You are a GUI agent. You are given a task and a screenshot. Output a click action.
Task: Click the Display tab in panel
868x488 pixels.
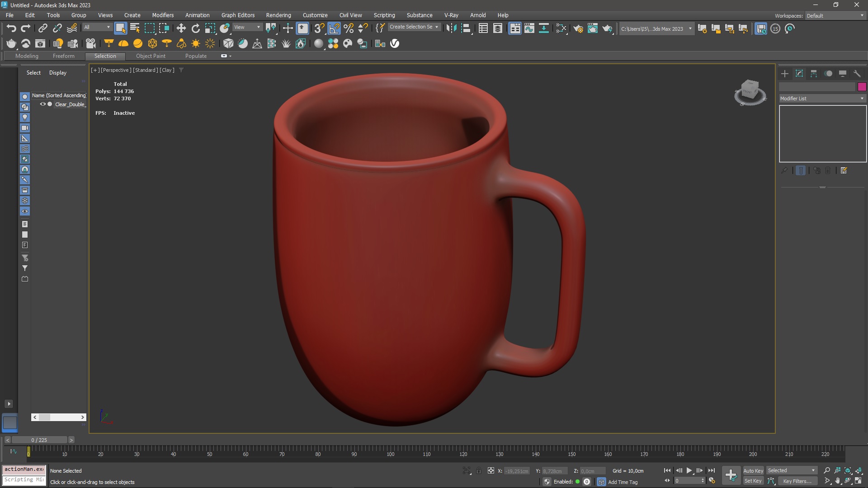[x=57, y=72]
